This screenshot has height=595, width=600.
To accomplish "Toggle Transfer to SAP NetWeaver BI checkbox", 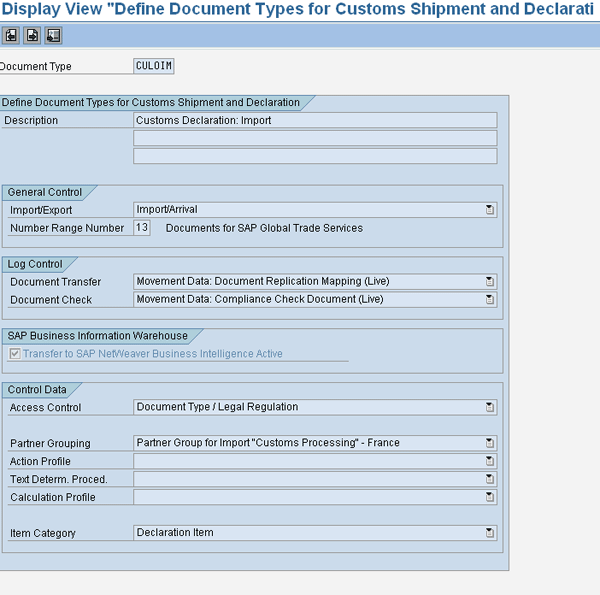I will tap(14, 354).
